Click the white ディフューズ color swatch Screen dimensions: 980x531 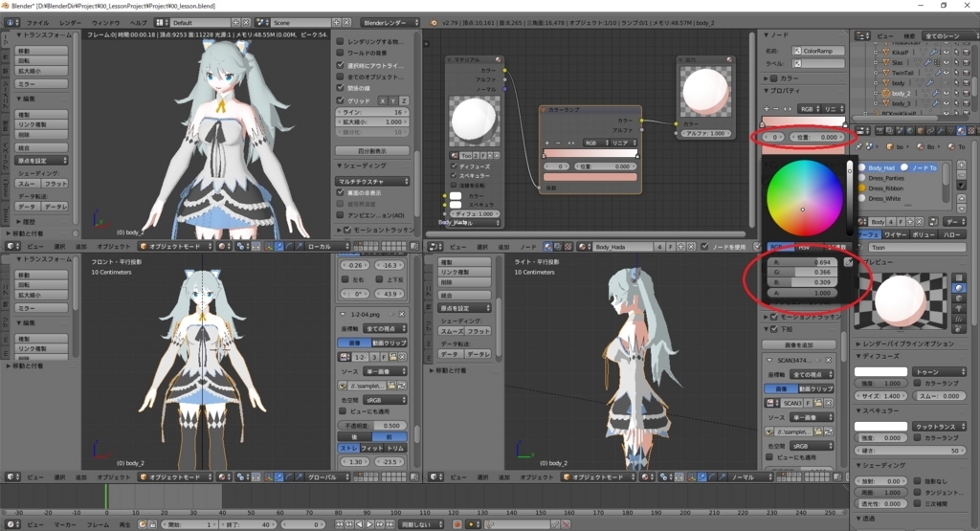point(880,371)
